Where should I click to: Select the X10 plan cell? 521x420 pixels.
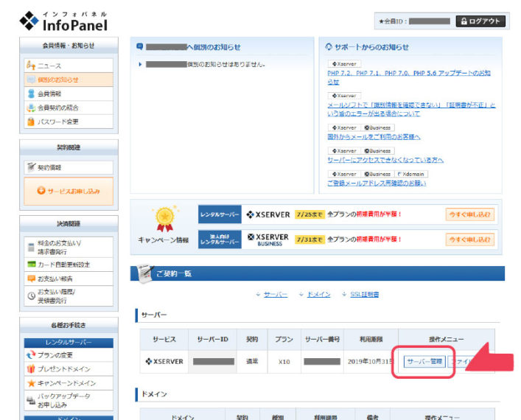click(284, 362)
